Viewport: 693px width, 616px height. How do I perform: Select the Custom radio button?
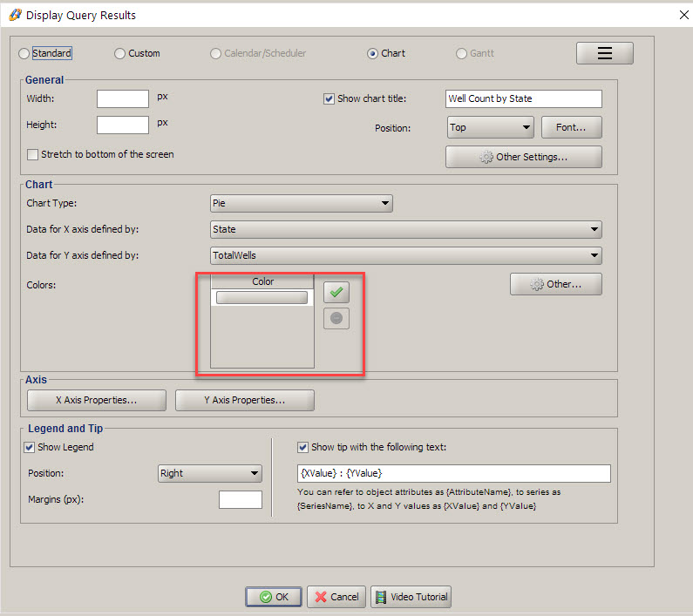pos(119,53)
